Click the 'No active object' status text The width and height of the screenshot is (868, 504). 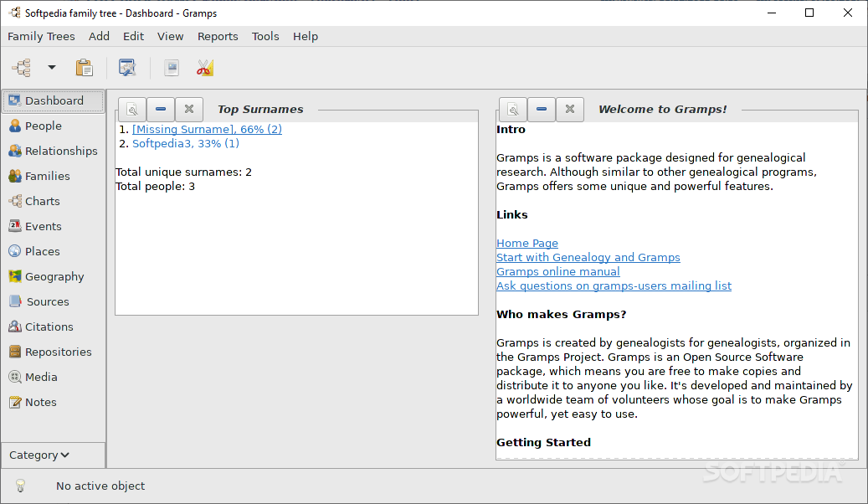pyautogui.click(x=100, y=486)
